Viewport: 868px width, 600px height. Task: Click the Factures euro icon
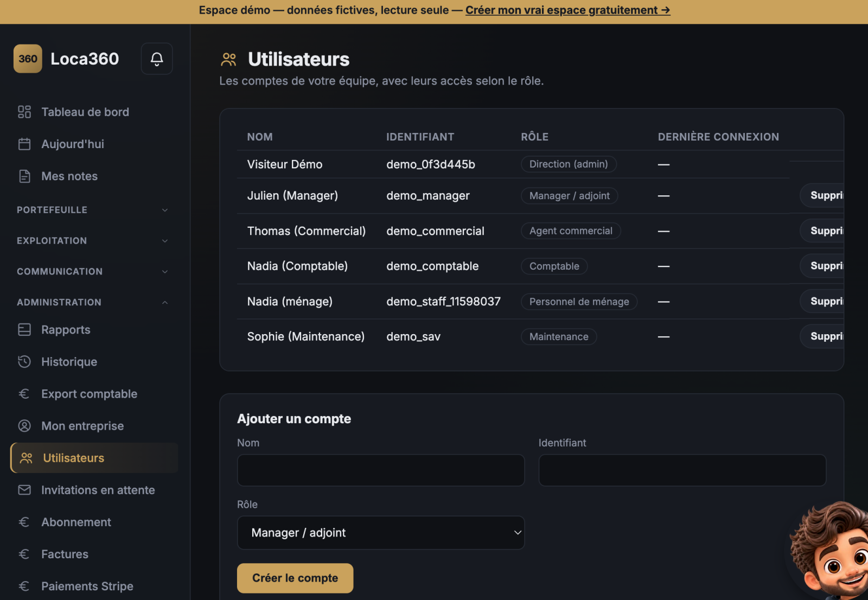(x=24, y=554)
